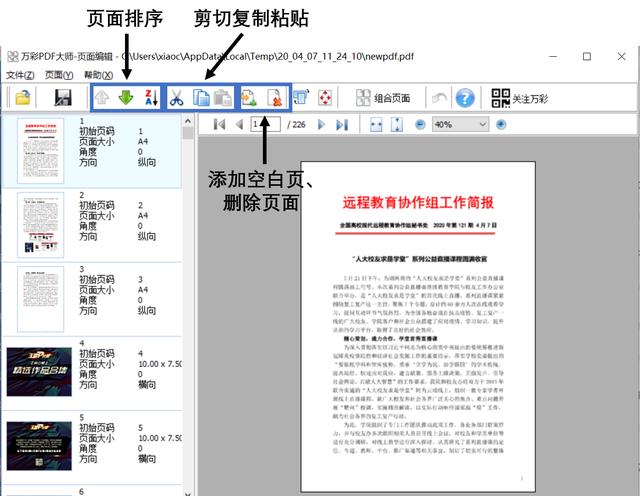640x496 pixels.
Task: Click the 横向 orientation value of page 5
Action: (x=147, y=459)
